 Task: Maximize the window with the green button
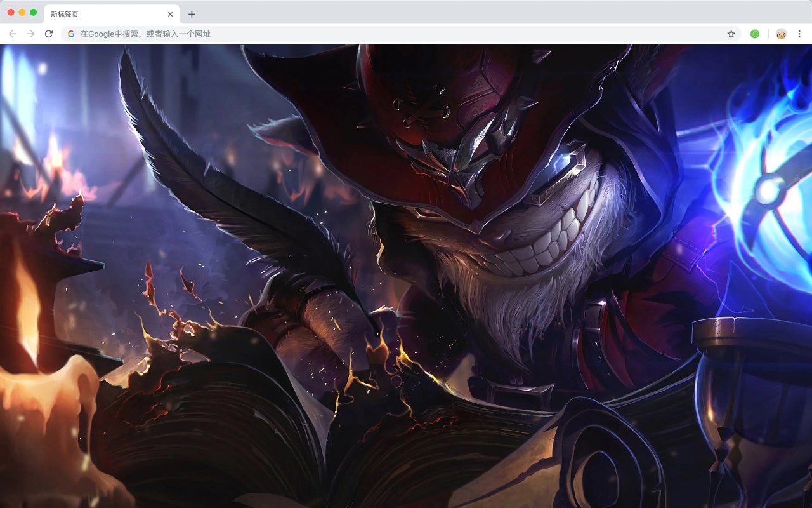pyautogui.click(x=34, y=12)
